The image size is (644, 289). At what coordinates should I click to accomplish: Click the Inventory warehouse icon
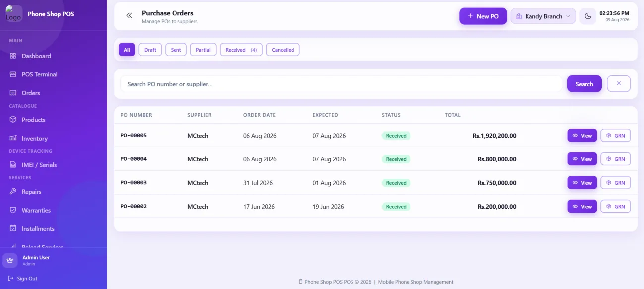click(x=13, y=138)
